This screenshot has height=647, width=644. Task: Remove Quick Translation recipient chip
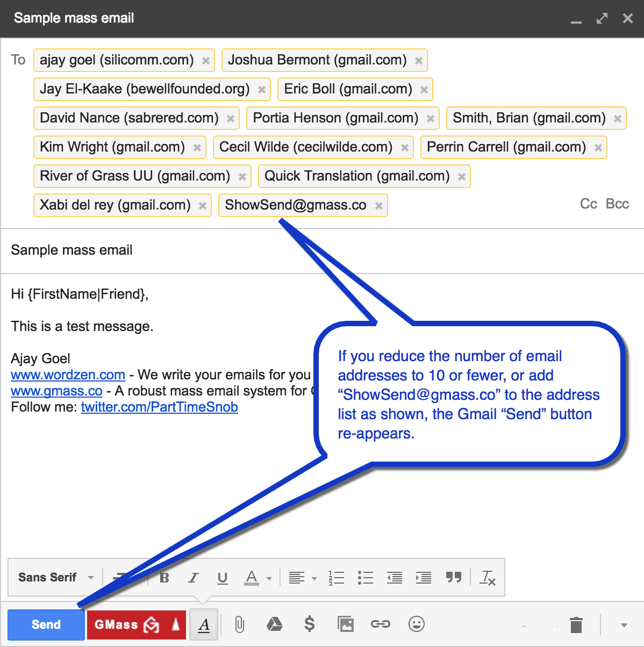point(461,177)
